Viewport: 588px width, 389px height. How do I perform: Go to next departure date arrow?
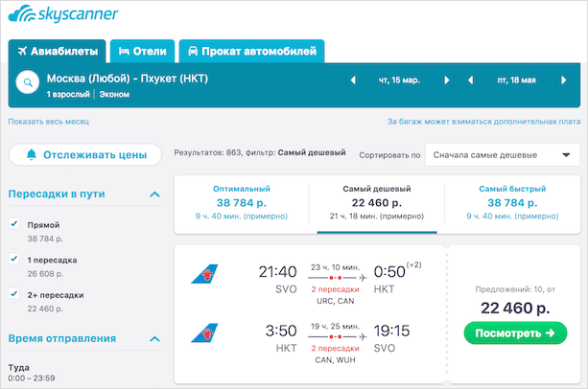(x=447, y=80)
